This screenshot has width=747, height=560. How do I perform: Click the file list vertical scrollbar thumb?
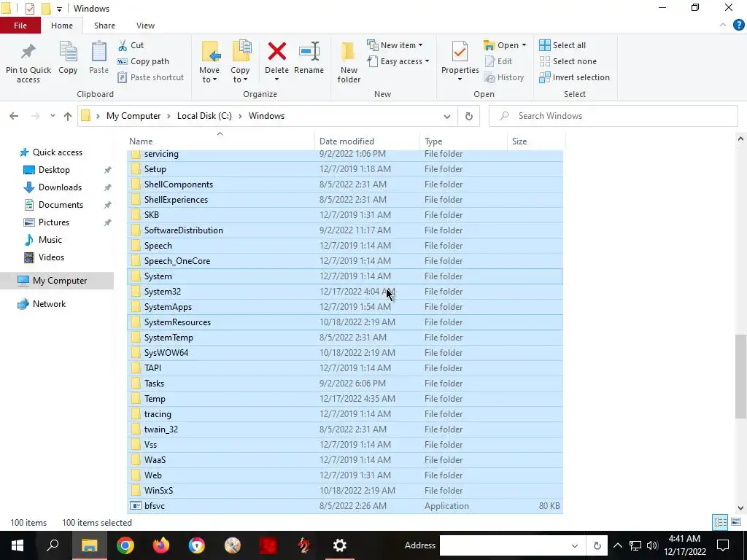tap(740, 376)
